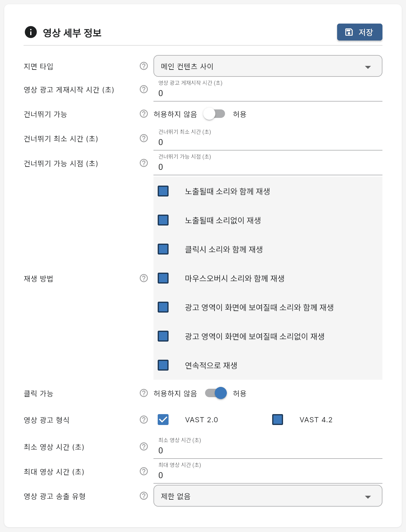406x532 pixels.
Task: Click help icon for 최소 영상 시간
Action: click(144, 446)
